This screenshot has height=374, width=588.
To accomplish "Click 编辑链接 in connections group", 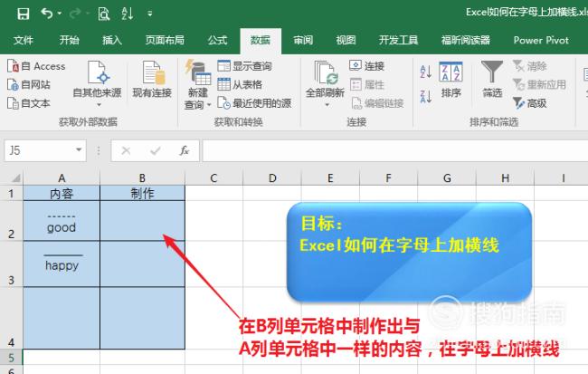I will coord(377,103).
